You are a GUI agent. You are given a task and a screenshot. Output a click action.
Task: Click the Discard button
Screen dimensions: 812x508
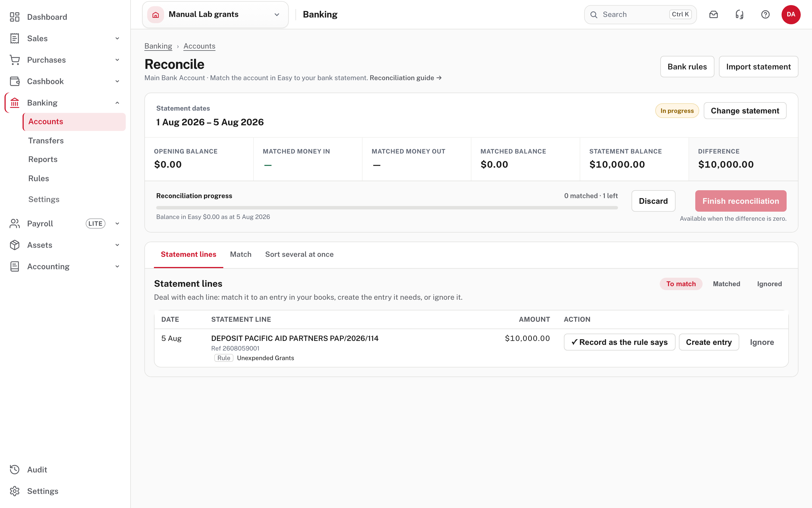point(653,201)
